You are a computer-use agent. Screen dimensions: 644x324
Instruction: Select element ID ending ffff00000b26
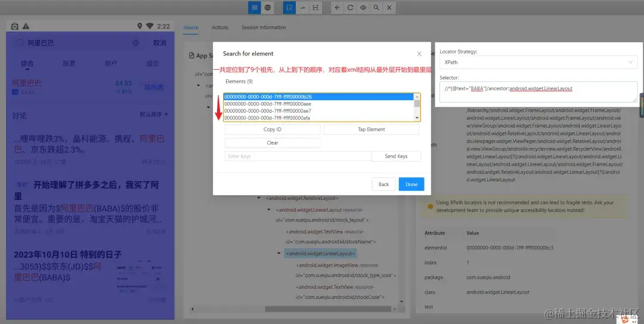pyautogui.click(x=319, y=97)
